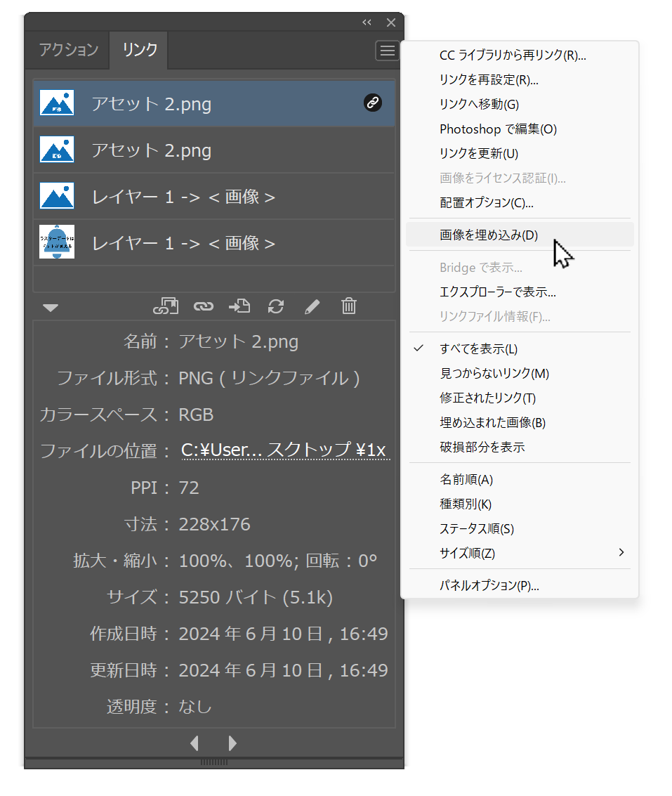Select the レイヤー 1 image thumbnail
This screenshot has width=672, height=796.
[x=58, y=196]
